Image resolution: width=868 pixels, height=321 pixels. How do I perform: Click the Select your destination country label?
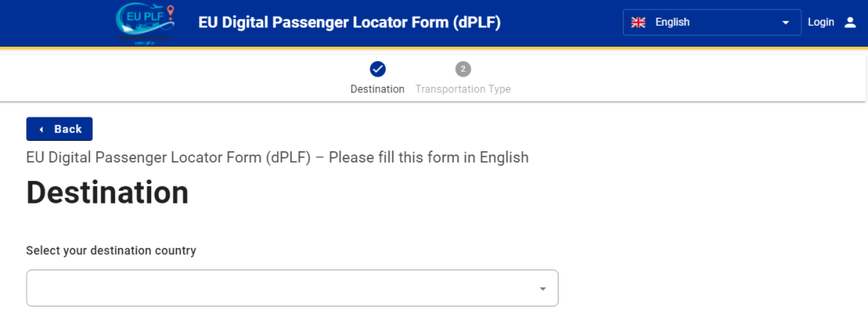tap(111, 250)
